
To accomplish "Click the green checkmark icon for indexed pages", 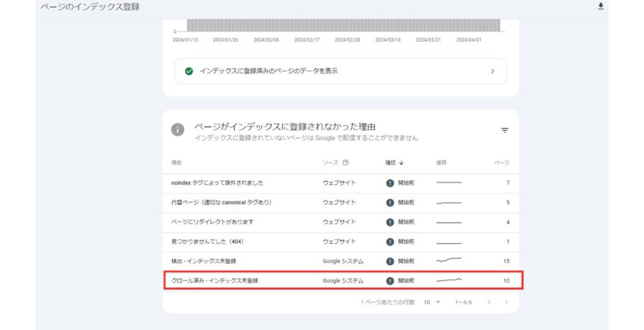I will coord(189,71).
